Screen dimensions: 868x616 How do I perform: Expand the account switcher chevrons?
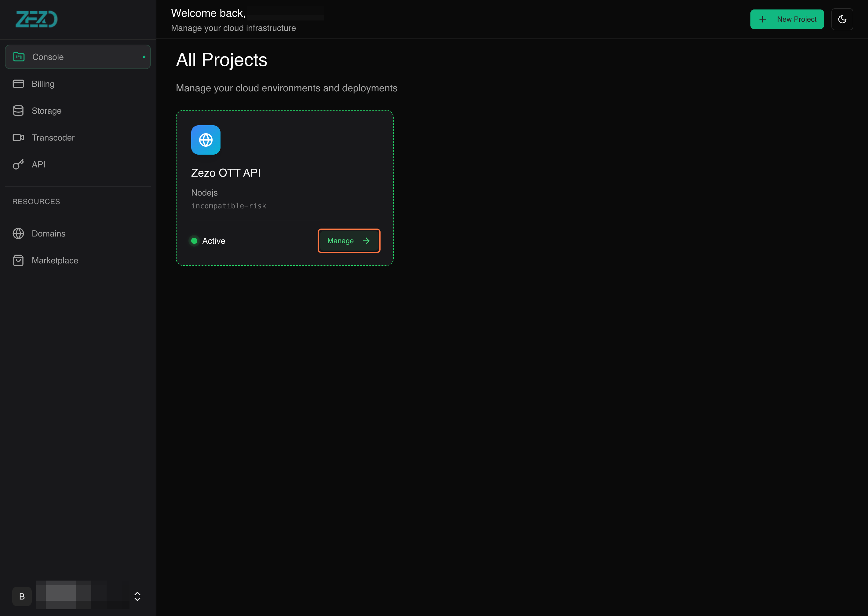(x=137, y=596)
